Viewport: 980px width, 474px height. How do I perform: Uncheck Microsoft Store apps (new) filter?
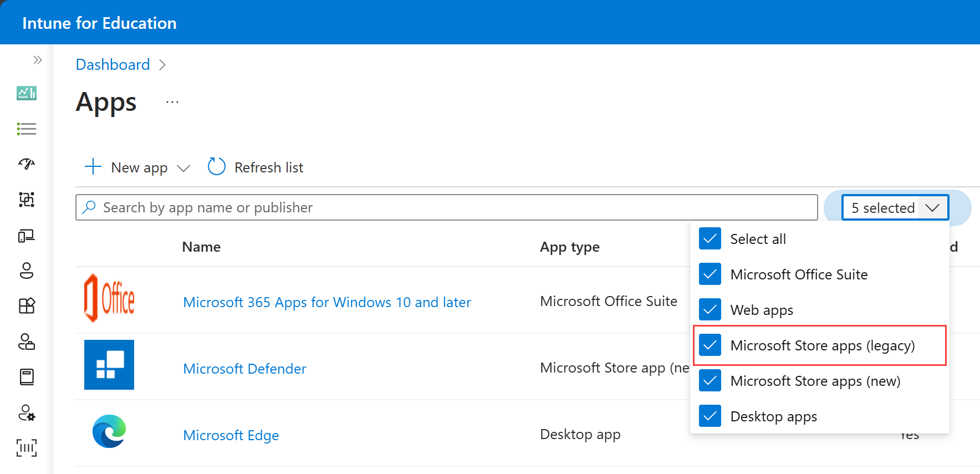[710, 381]
